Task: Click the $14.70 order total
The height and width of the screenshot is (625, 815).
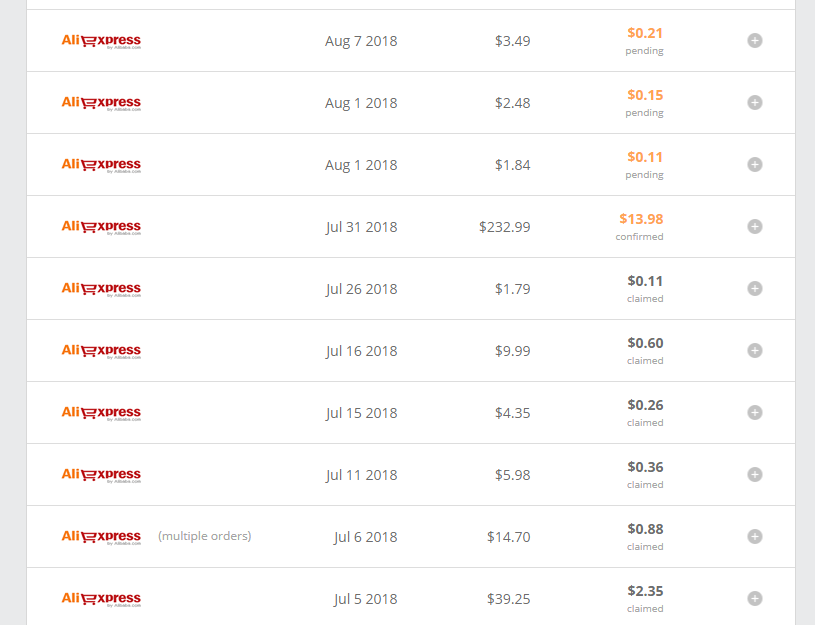Action: coord(508,537)
